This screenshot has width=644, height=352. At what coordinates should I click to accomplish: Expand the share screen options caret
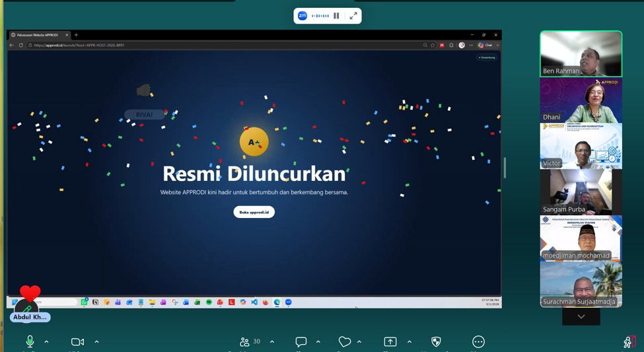tap(409, 341)
